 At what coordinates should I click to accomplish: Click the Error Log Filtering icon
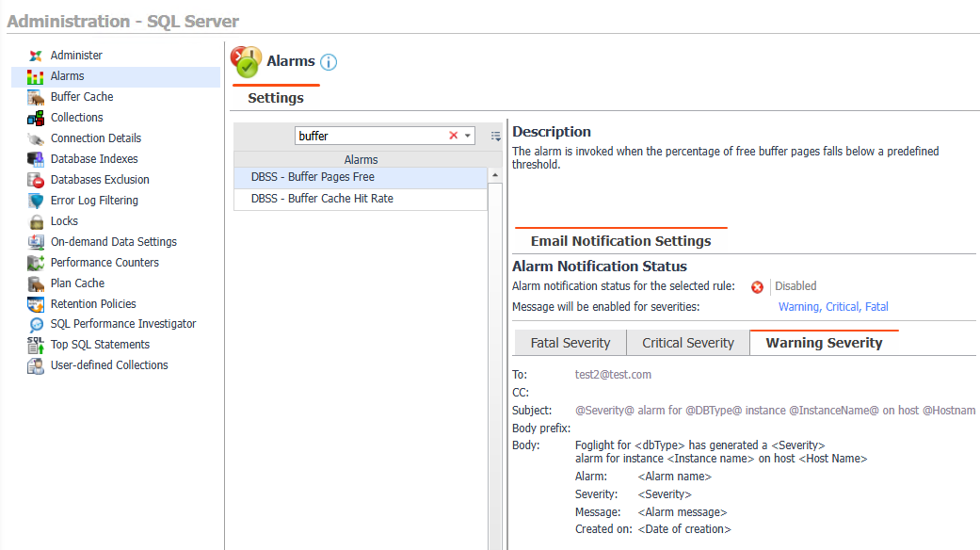click(x=36, y=201)
